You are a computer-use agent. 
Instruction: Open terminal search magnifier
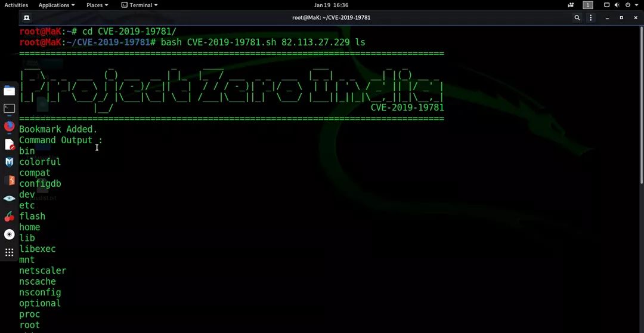point(577,18)
